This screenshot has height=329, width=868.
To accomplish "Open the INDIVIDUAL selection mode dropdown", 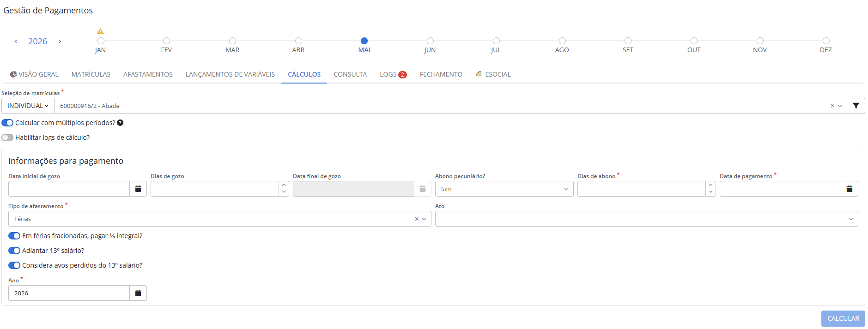I will pos(28,106).
